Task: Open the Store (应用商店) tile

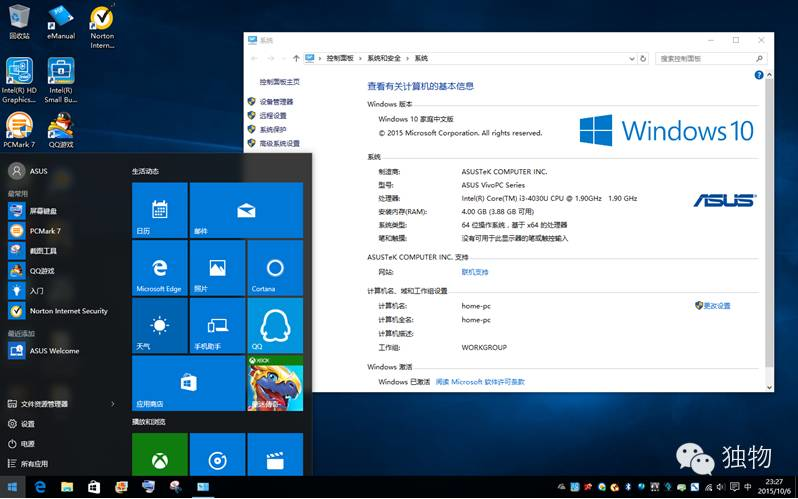Action: (x=188, y=382)
